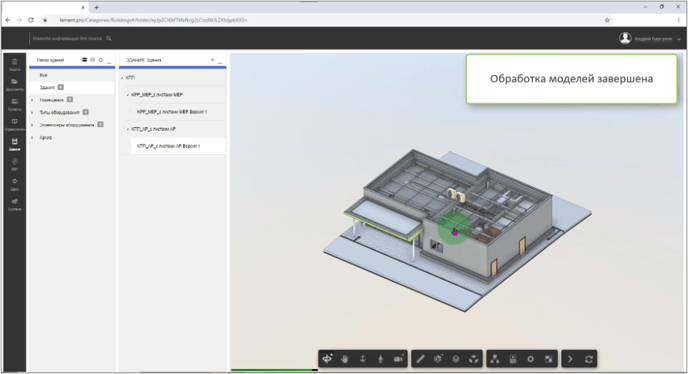The width and height of the screenshot is (688, 374).
Task: Select the Все folder item
Action: (x=72, y=75)
